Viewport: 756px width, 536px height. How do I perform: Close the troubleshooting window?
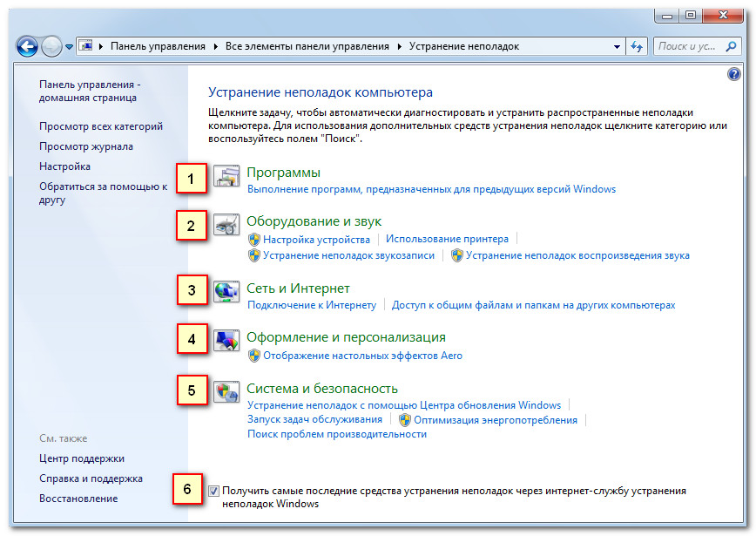tap(723, 16)
